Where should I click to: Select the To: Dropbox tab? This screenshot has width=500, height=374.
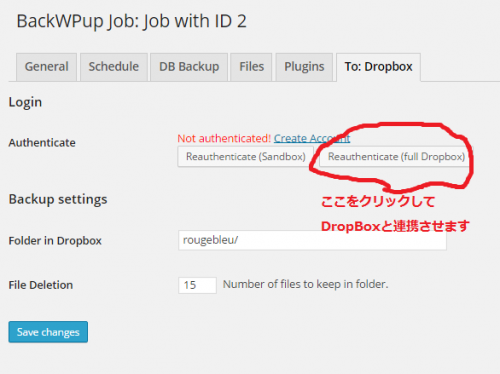coord(378,67)
